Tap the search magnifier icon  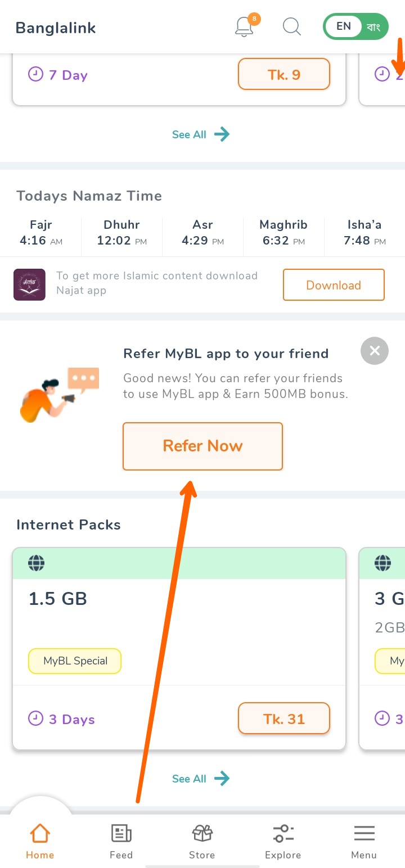[x=291, y=26]
